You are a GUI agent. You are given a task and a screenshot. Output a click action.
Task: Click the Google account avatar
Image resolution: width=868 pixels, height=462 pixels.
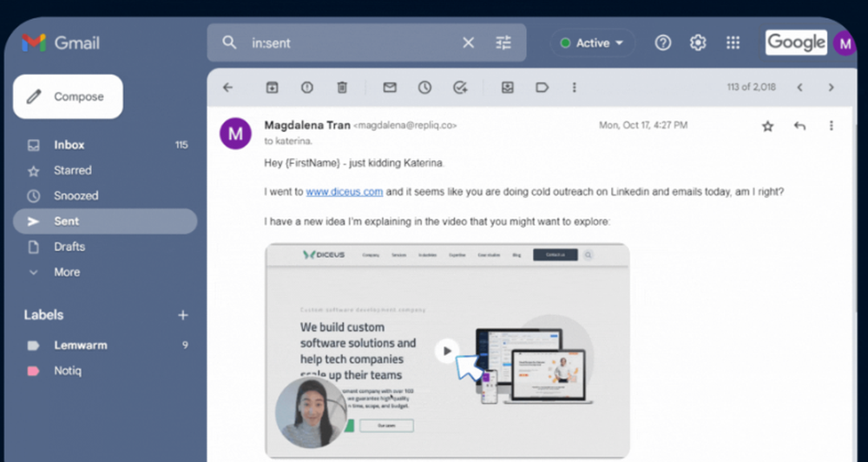[845, 43]
